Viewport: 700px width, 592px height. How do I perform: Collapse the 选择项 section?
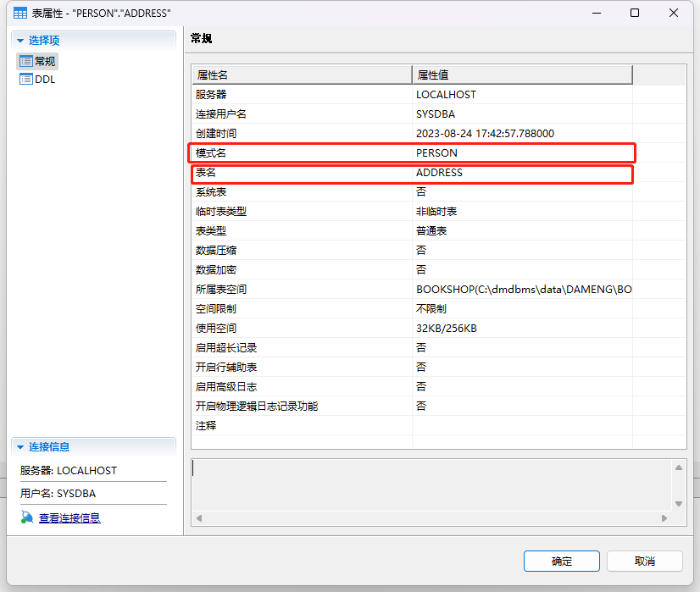point(20,41)
